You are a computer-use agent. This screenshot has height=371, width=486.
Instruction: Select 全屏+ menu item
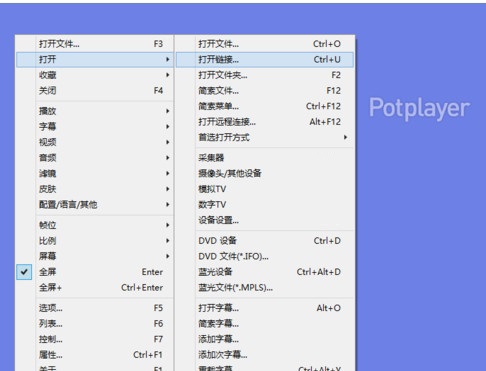(95, 288)
